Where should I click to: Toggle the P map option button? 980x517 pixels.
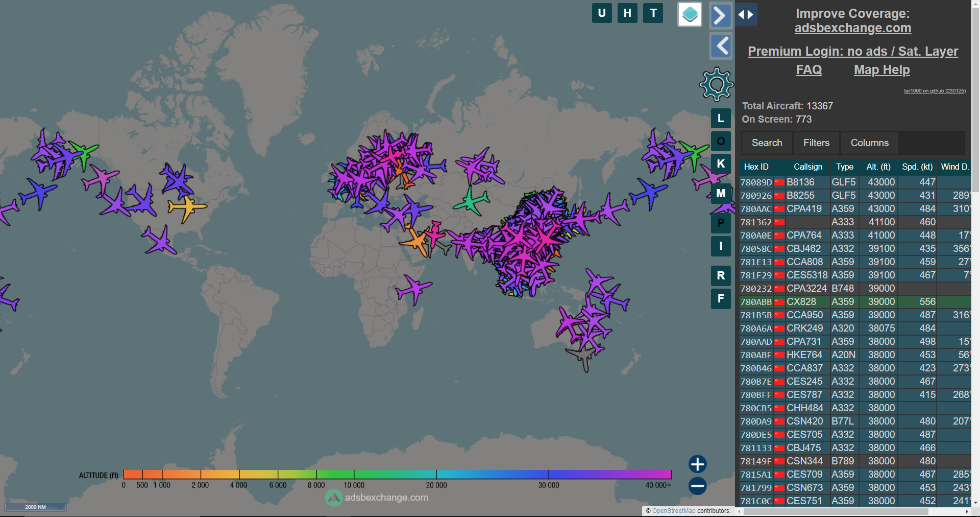coord(721,223)
